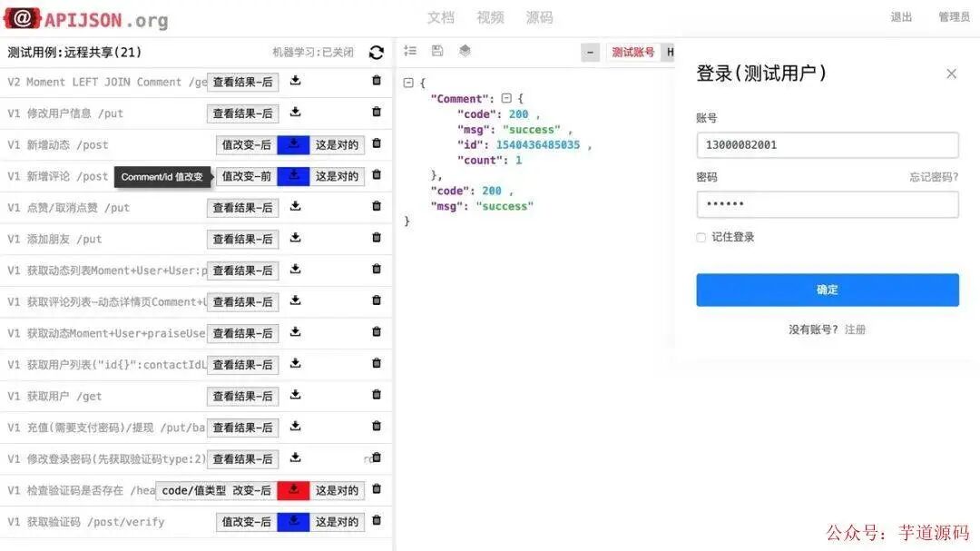Image resolution: width=980 pixels, height=551 pixels.
Task: Click 退出 to log out
Action: pos(901,17)
